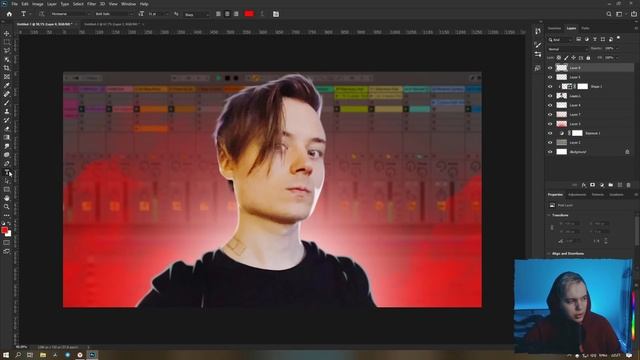Image resolution: width=640 pixels, height=360 pixels.
Task: Select the Clone Stamp tool
Action: [7, 111]
